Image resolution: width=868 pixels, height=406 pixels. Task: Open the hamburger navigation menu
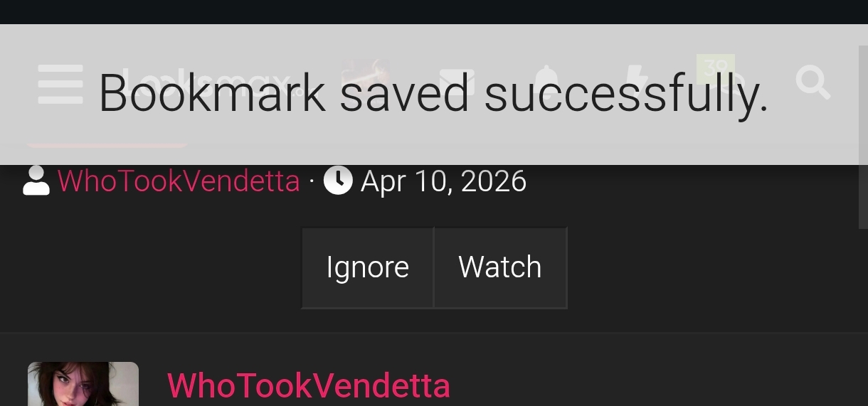(x=60, y=84)
